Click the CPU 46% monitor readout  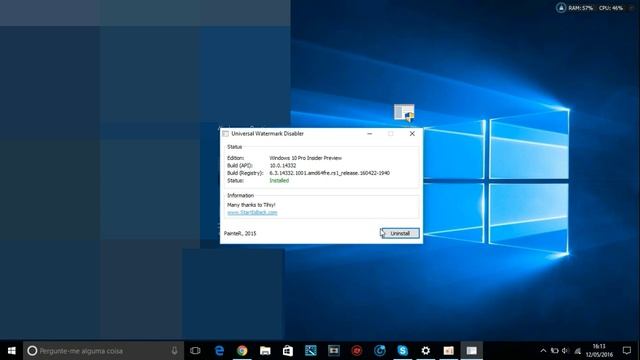611,8
